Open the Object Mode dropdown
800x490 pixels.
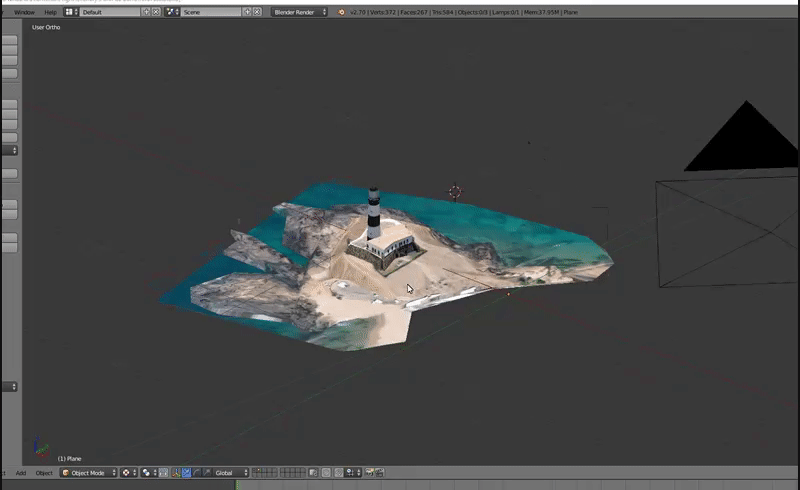[89, 473]
